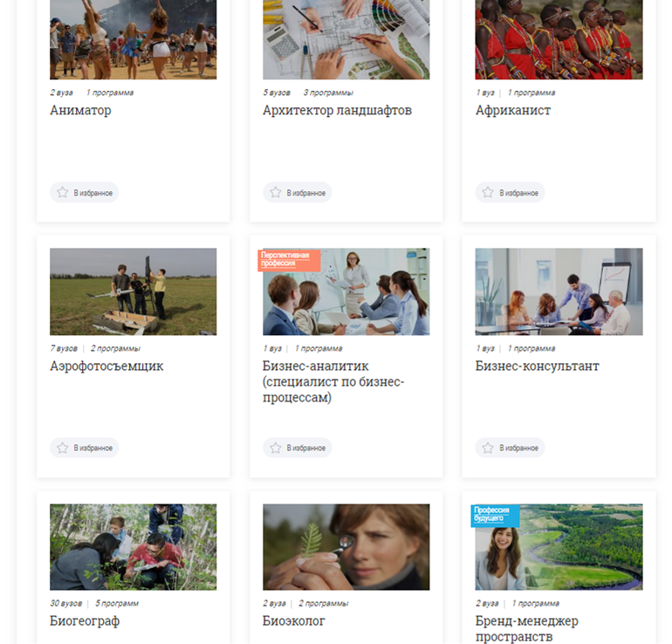Viewport: 672px width, 644px height.
Task: Open Бизнес-аналитик (специалист по бизнес-процессам)
Action: 333,381
